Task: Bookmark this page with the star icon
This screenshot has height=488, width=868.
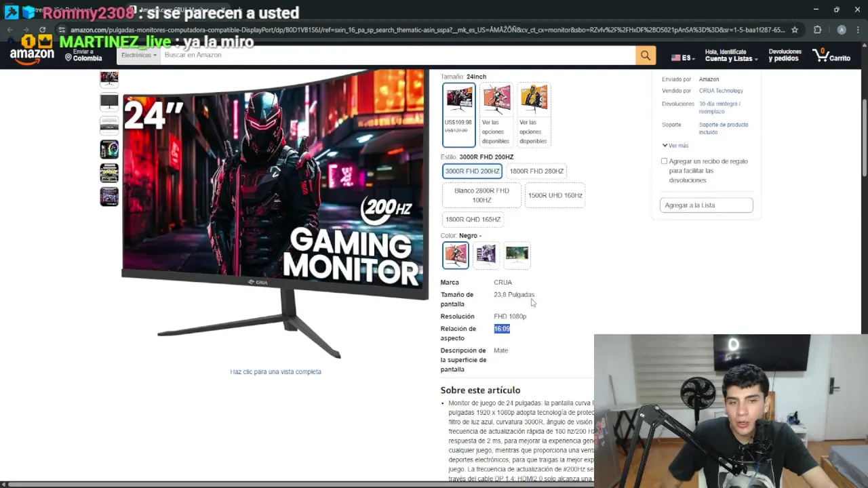Action: (x=795, y=30)
